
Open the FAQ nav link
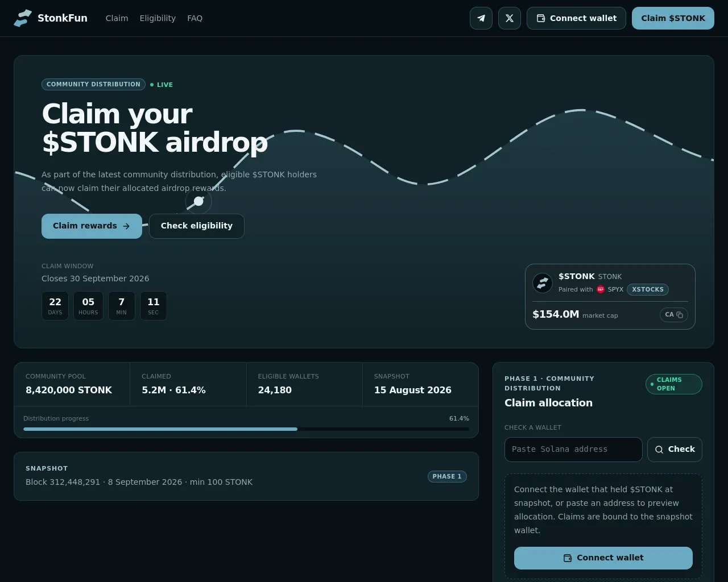[195, 18]
